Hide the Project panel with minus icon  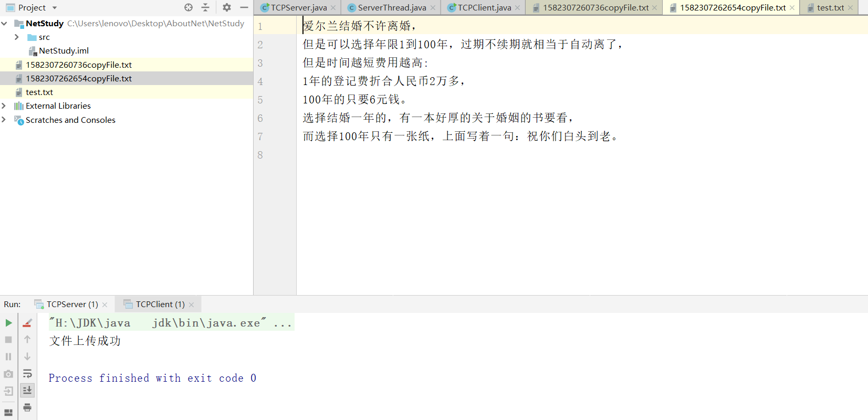click(x=244, y=7)
